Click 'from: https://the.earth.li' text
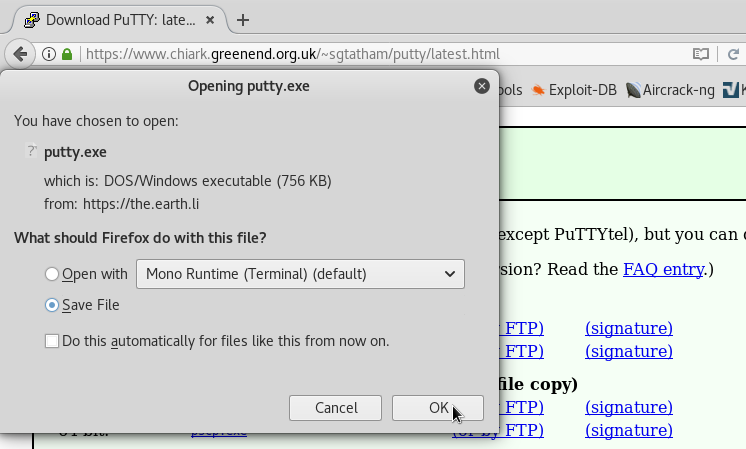Viewport: 746px width, 449px height. 121,204
